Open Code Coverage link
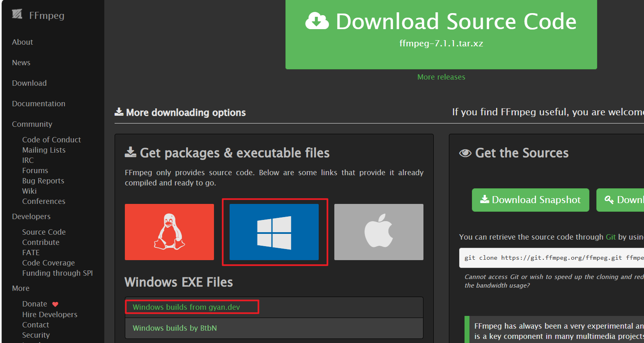 pos(48,263)
